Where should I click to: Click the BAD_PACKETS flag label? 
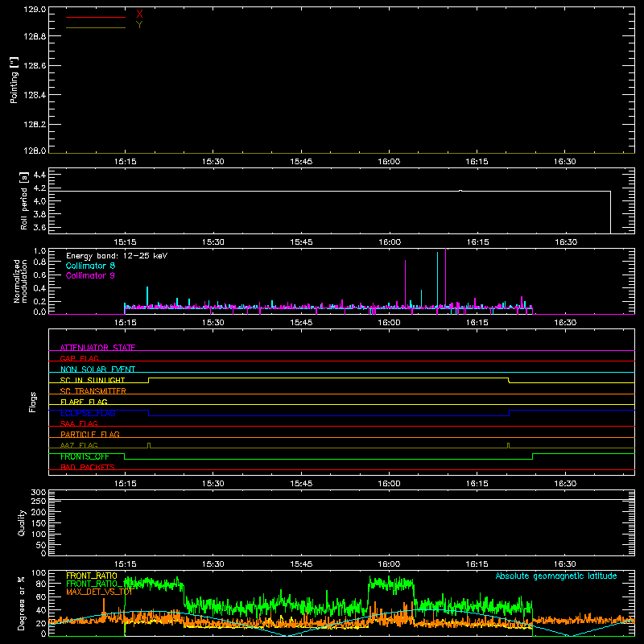88,467
